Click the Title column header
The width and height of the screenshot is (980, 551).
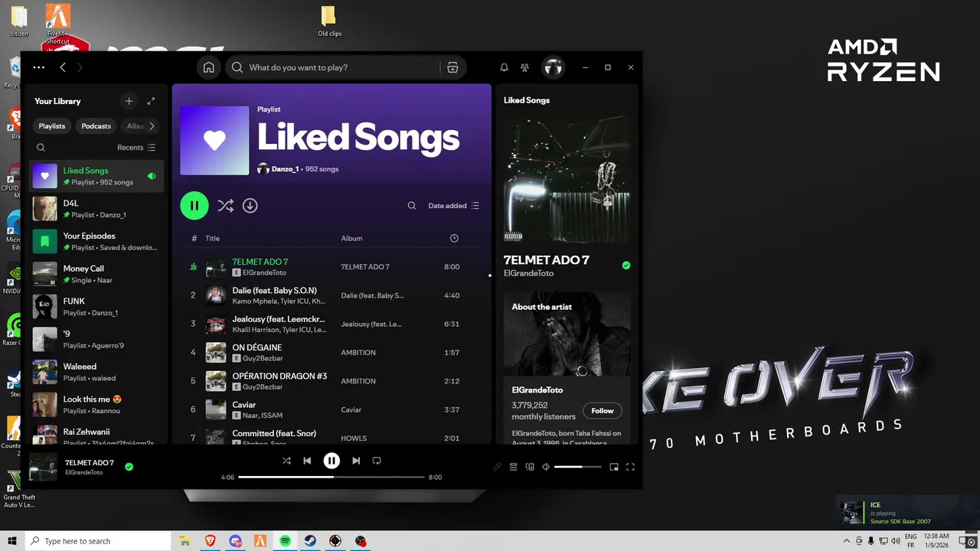(212, 238)
